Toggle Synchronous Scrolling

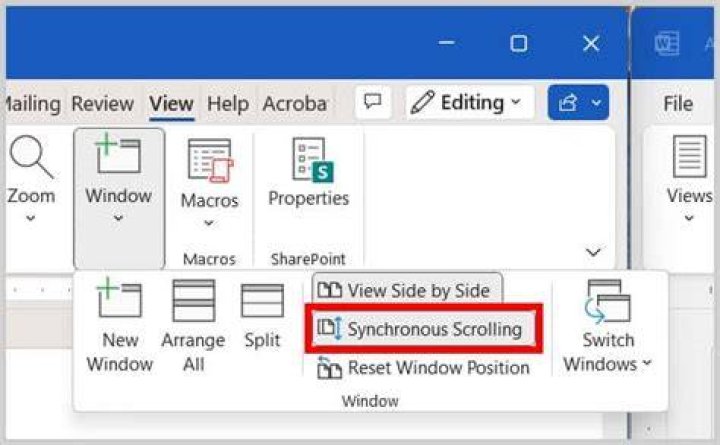[x=424, y=329]
